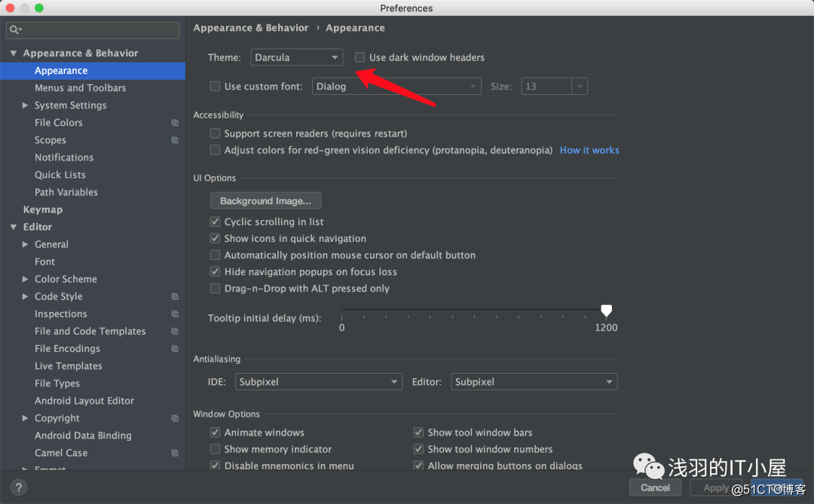
Task: Open the How it works link
Action: point(589,150)
